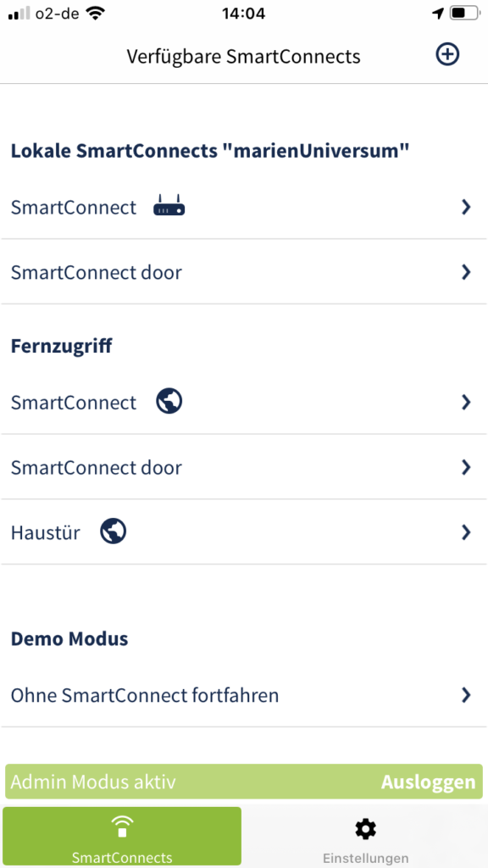Tap the battery icon in status bar
The height and width of the screenshot is (868, 488).
464,14
